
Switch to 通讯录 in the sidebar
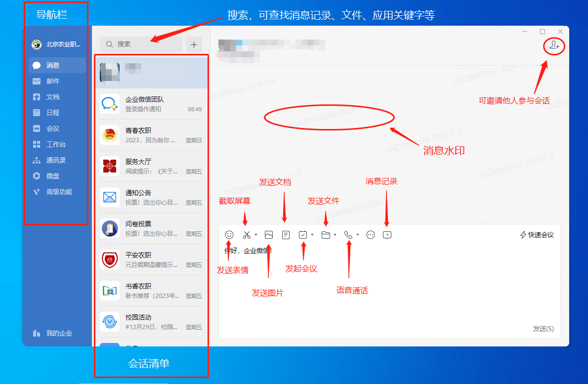[56, 160]
